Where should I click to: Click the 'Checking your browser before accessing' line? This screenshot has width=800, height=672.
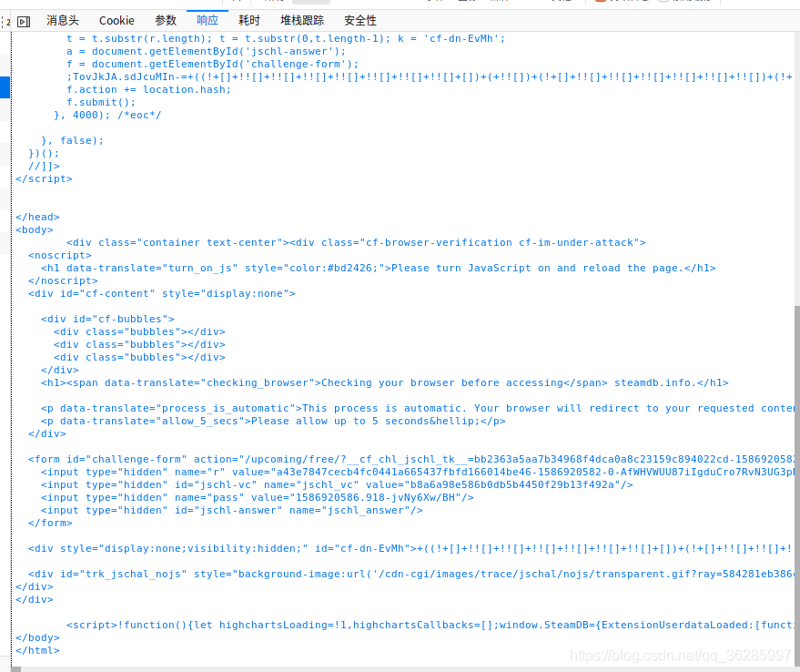(x=385, y=383)
